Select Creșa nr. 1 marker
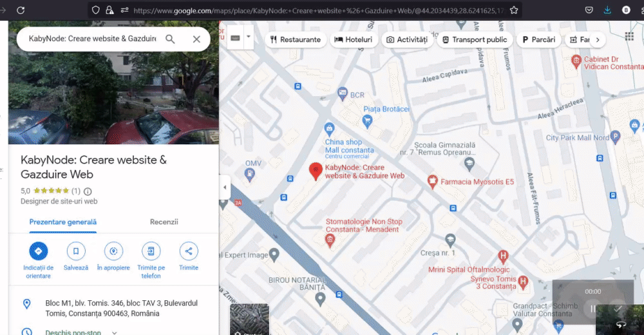The image size is (644, 335). click(x=450, y=240)
